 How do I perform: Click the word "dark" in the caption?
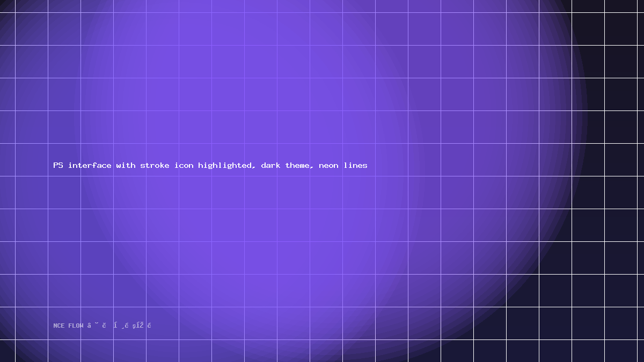point(270,165)
